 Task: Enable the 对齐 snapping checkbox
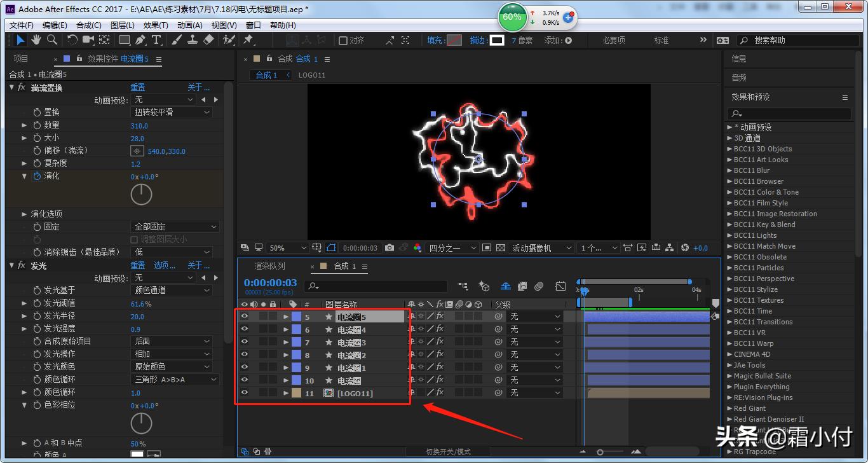pos(343,41)
